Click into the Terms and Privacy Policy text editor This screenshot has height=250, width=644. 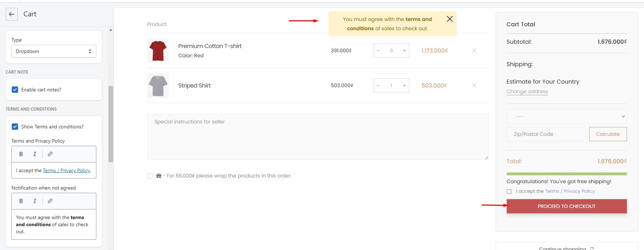pos(54,170)
